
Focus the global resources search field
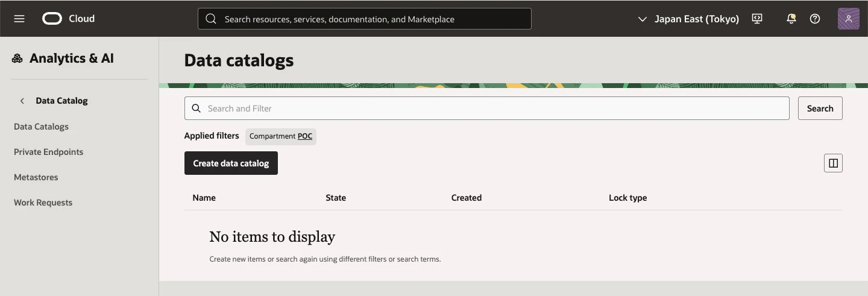pyautogui.click(x=365, y=19)
